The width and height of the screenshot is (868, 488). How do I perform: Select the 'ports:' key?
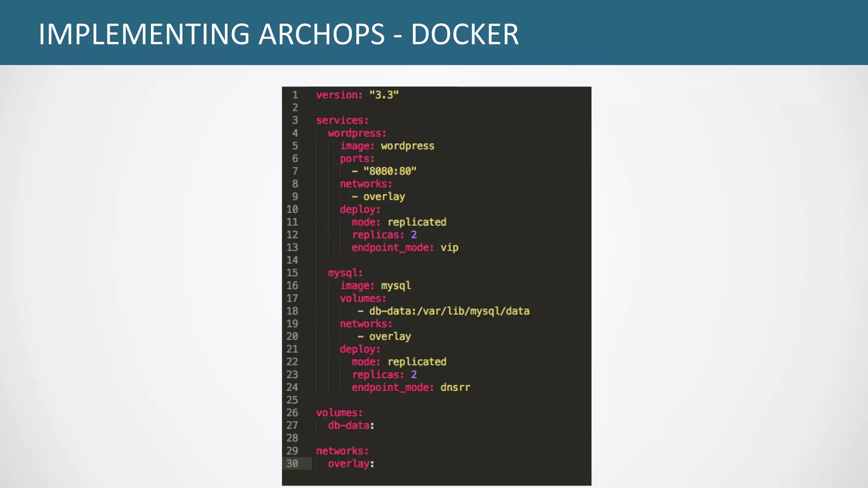(357, 158)
